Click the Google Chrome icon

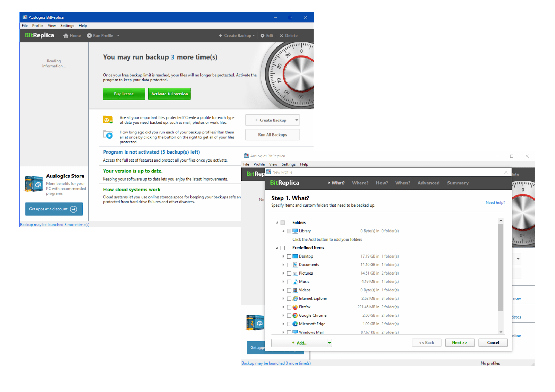pyautogui.click(x=295, y=315)
